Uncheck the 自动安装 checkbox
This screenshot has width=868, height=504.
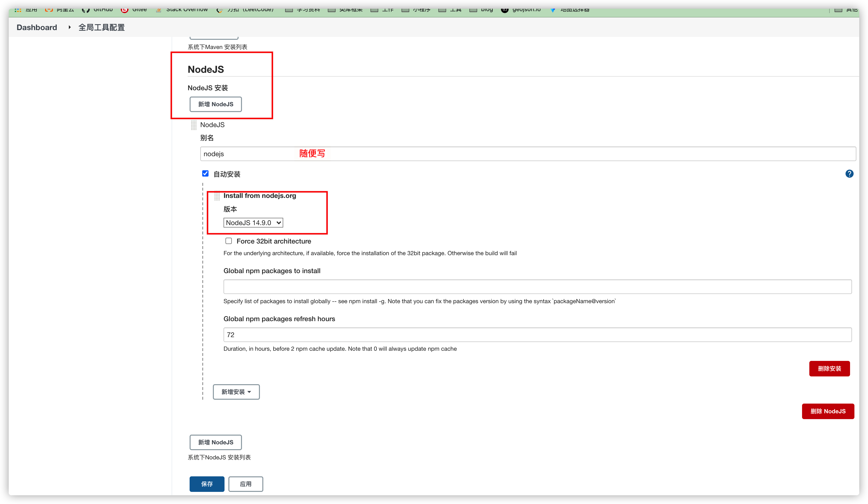coord(205,173)
